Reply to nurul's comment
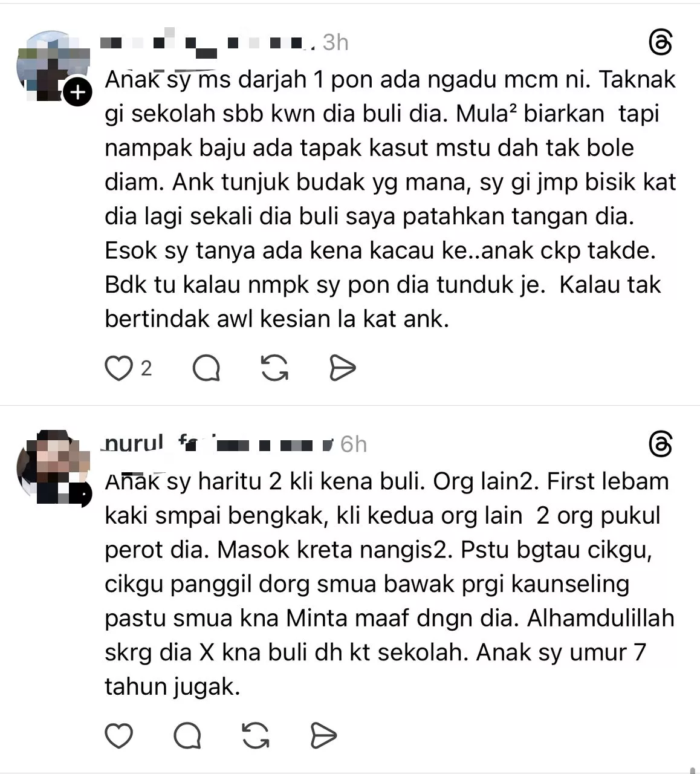 [x=188, y=737]
